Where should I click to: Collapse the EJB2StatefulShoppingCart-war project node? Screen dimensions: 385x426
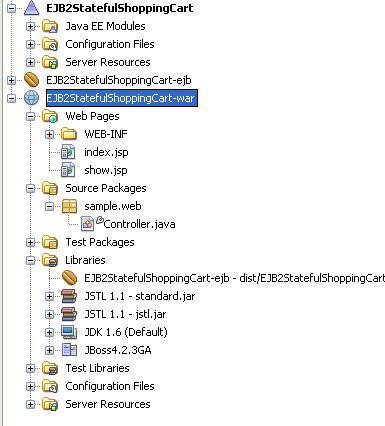pyautogui.click(x=12, y=98)
